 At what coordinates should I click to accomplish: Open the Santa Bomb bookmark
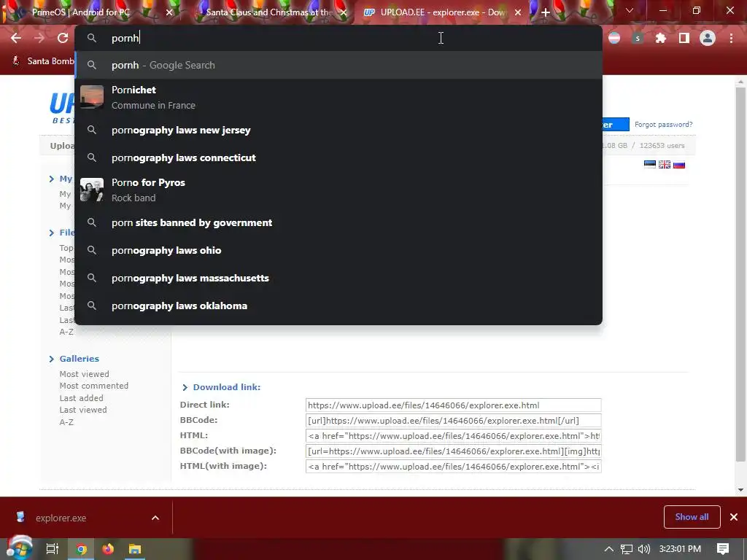click(x=43, y=61)
